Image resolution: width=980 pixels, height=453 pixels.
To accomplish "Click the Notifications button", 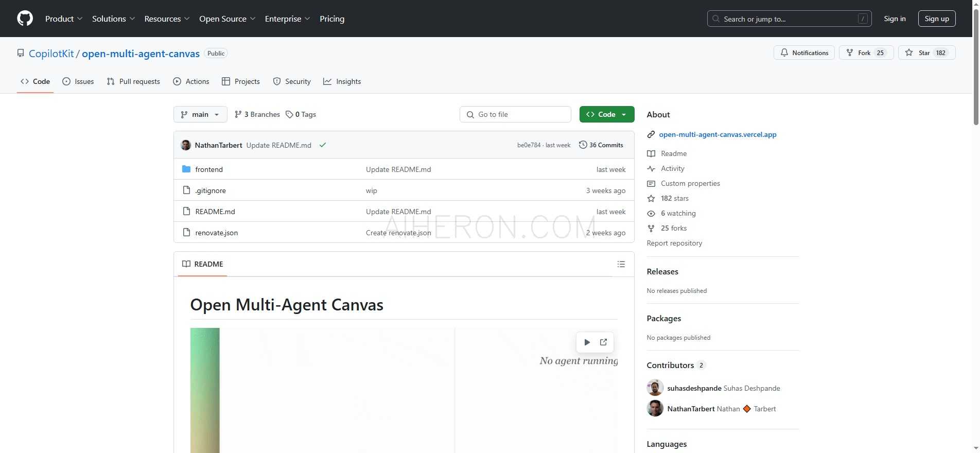I will (x=804, y=53).
